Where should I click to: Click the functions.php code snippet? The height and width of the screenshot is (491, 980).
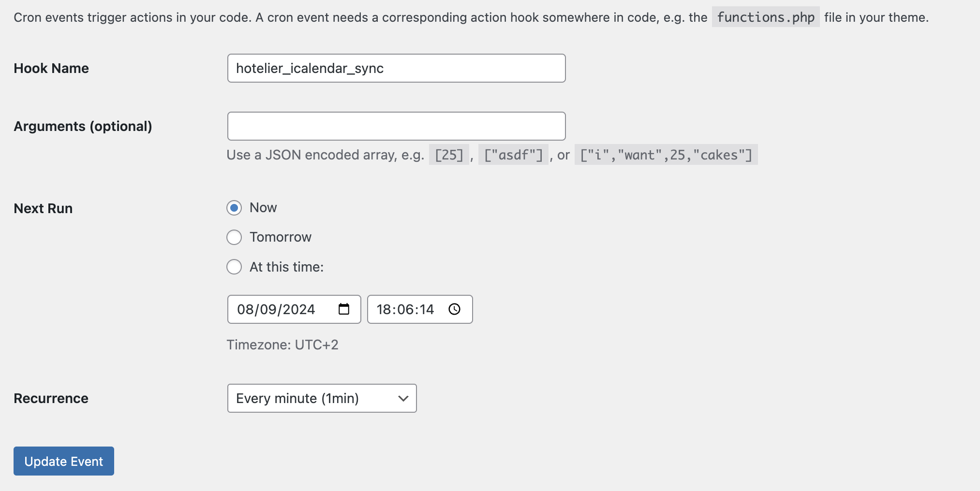point(766,17)
